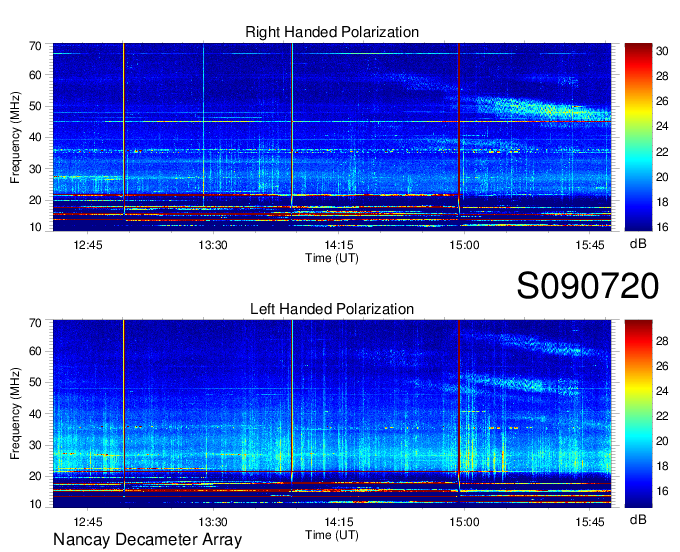Select the 12:45 tick label in bottom plot
The image size is (680, 552).
[x=88, y=522]
